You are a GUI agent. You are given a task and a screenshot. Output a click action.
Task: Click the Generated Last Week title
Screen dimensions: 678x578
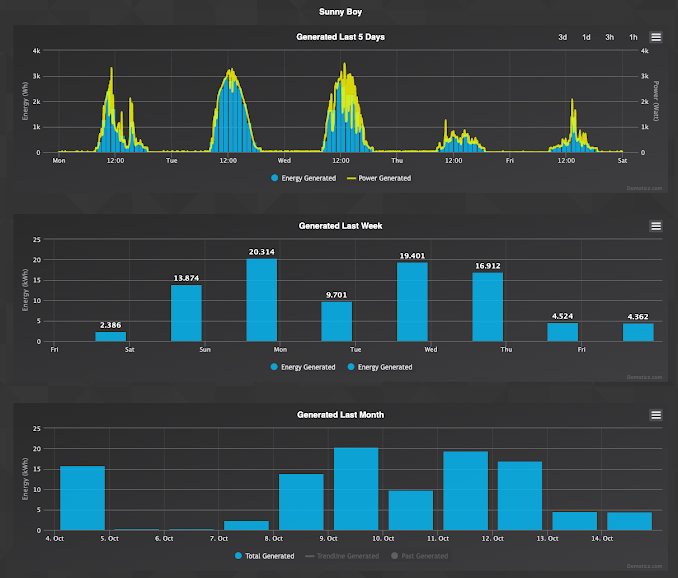(x=340, y=226)
